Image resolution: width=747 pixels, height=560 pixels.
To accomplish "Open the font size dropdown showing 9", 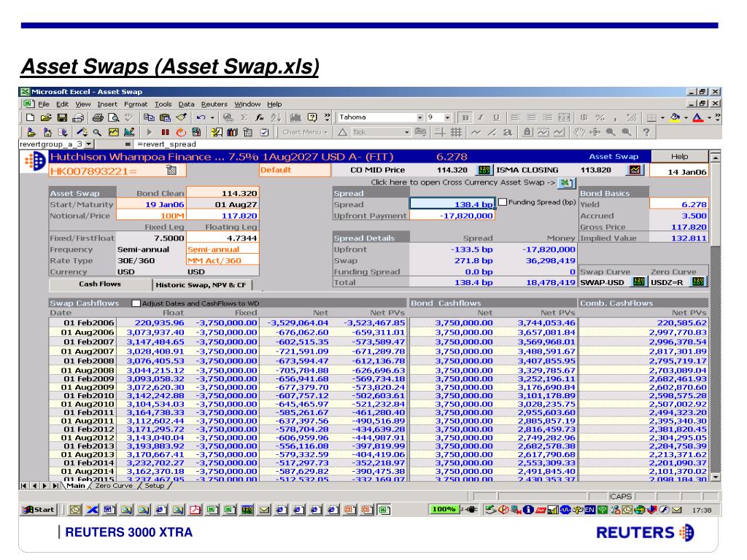I will (447, 117).
